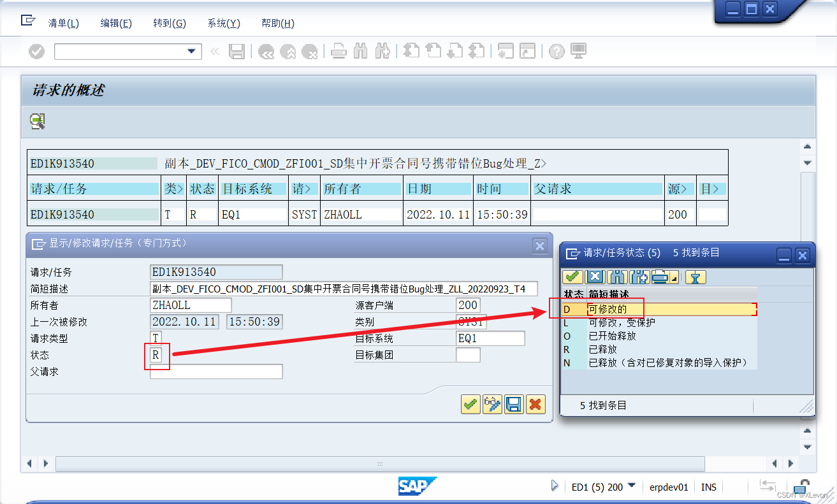Click the Customize Local Layout monitor icon
This screenshot has height=504, width=837.
click(x=579, y=52)
